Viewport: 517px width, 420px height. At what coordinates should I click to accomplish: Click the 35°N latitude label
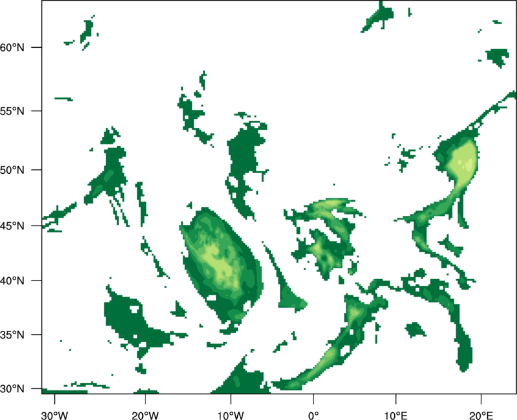(x=12, y=335)
